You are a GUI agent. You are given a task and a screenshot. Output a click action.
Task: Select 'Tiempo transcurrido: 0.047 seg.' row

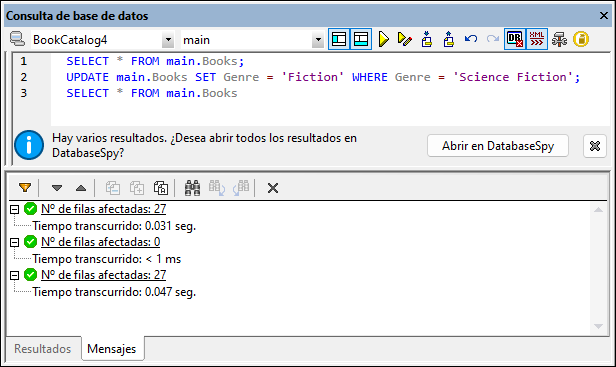click(x=114, y=292)
